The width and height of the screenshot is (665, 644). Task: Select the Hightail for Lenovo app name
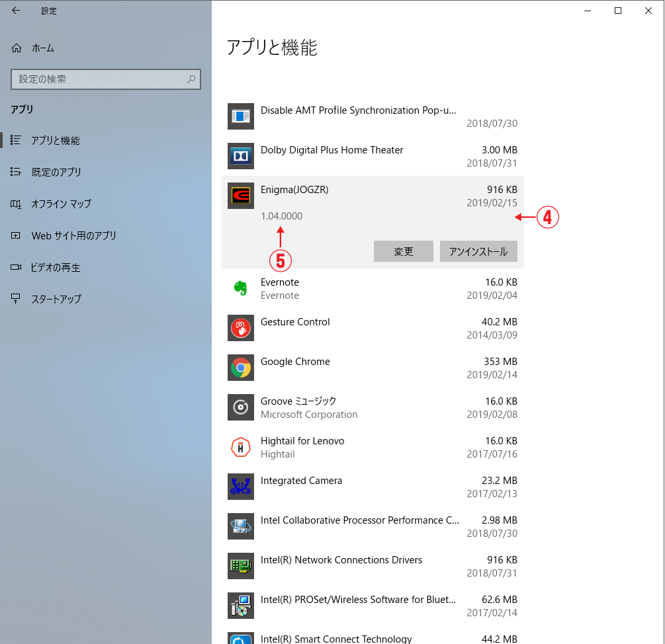(302, 441)
